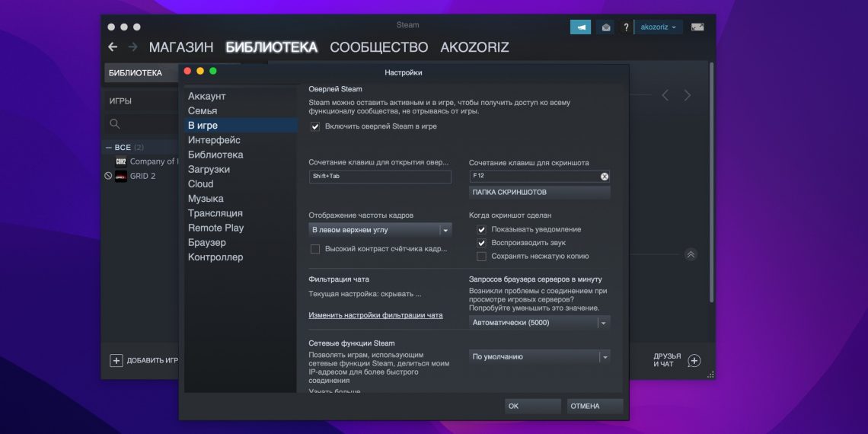Open the akozoriz account dropdown

coord(659,27)
